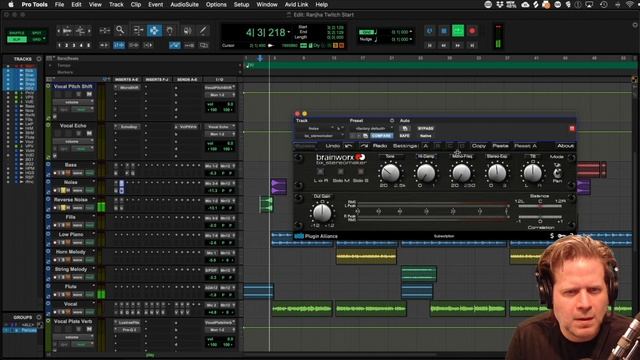Click the Tone knob in plugin
Viewport: 640px width, 360px height.
coord(390,173)
